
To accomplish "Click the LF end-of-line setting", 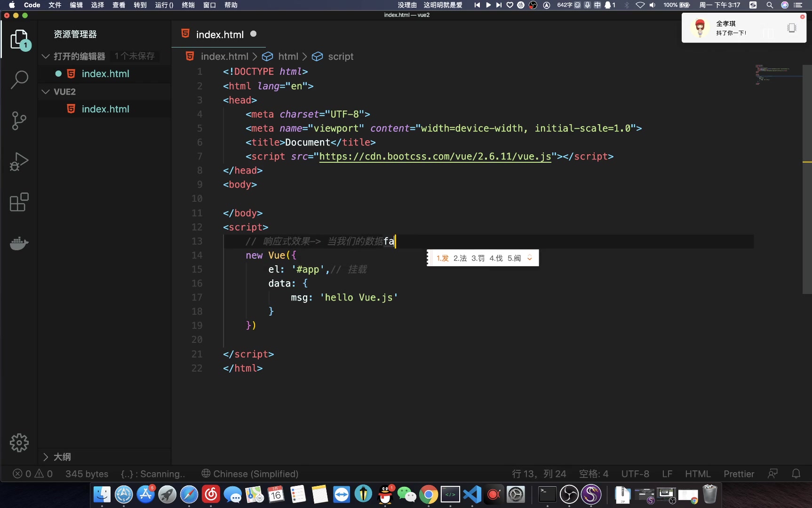I will (x=667, y=474).
